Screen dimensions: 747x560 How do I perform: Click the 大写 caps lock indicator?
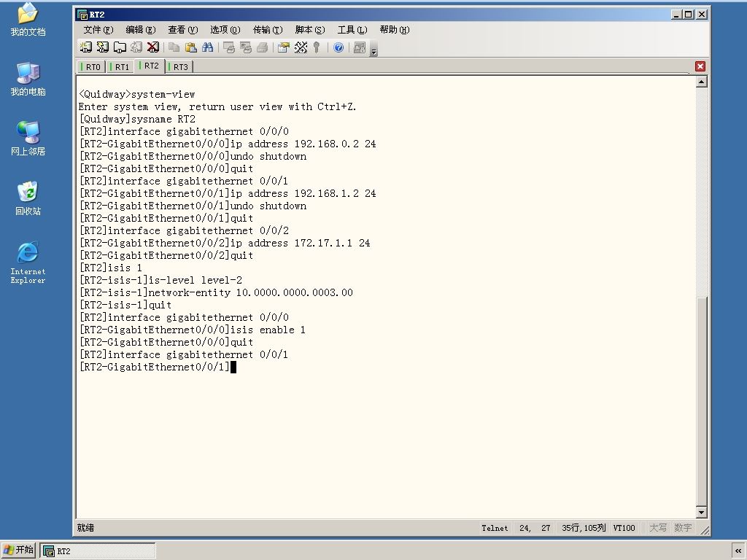(x=658, y=528)
